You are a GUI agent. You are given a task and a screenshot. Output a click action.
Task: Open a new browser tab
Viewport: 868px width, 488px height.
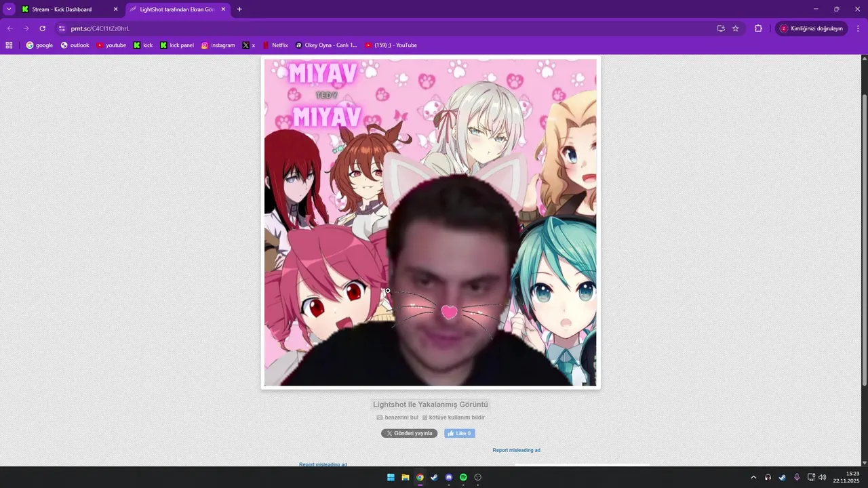point(239,9)
